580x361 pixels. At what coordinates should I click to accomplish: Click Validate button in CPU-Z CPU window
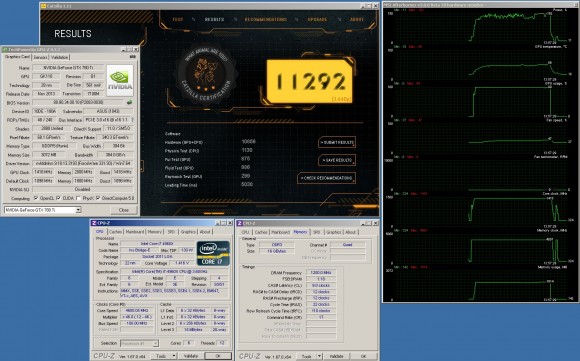click(x=190, y=356)
